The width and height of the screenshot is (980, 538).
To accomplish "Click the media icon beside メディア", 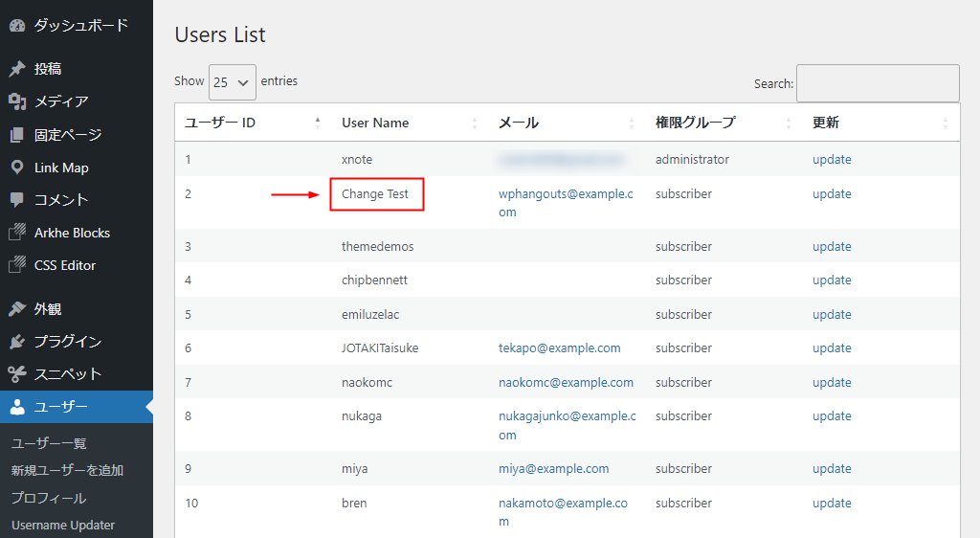I will point(17,101).
